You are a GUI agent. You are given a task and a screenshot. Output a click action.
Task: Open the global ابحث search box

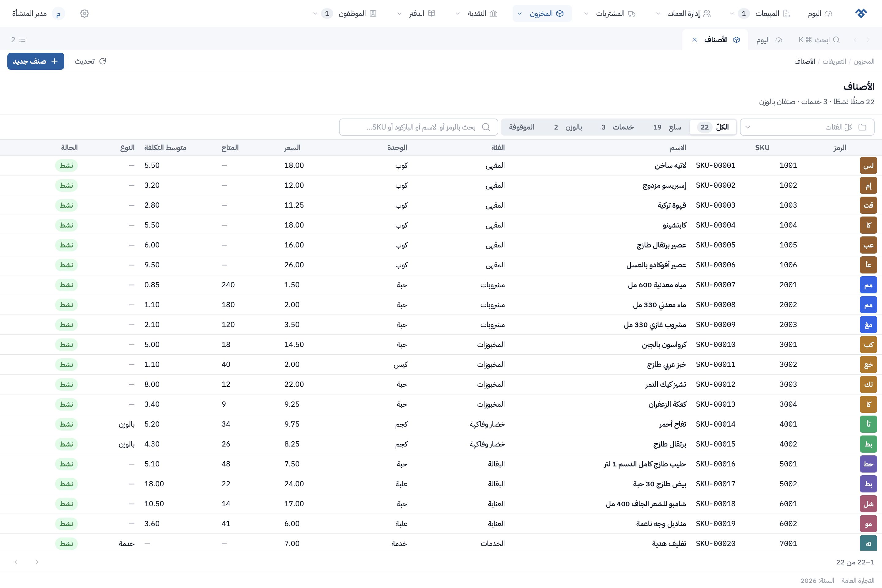819,40
